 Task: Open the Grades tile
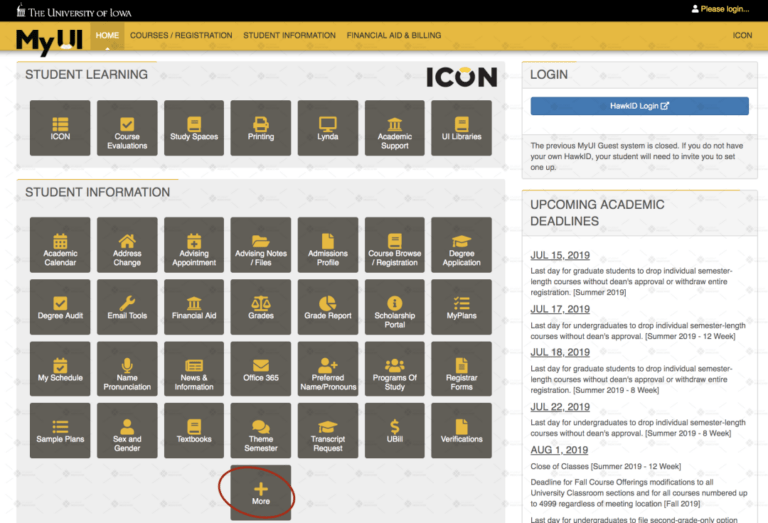[x=261, y=307]
